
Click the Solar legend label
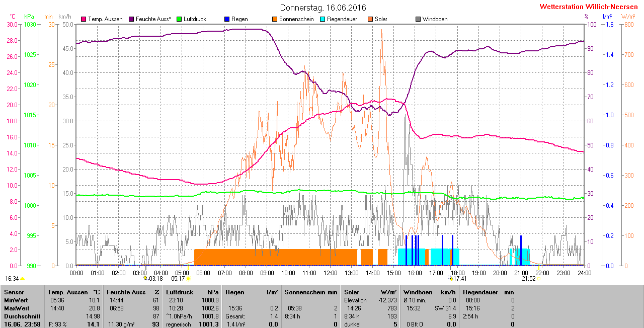tap(381, 19)
